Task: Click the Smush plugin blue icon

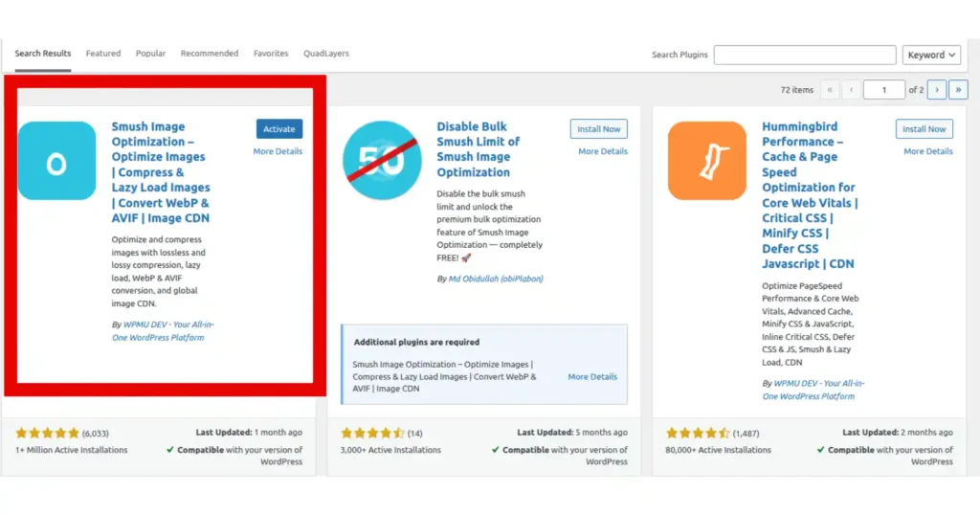Action: pyautogui.click(x=56, y=161)
